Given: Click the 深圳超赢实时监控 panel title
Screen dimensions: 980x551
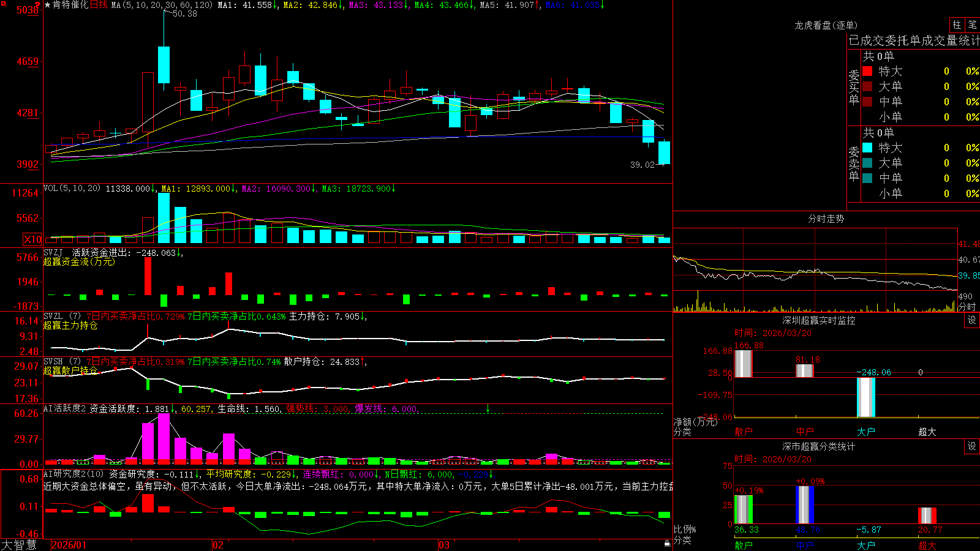Looking at the screenshot, I should [818, 320].
